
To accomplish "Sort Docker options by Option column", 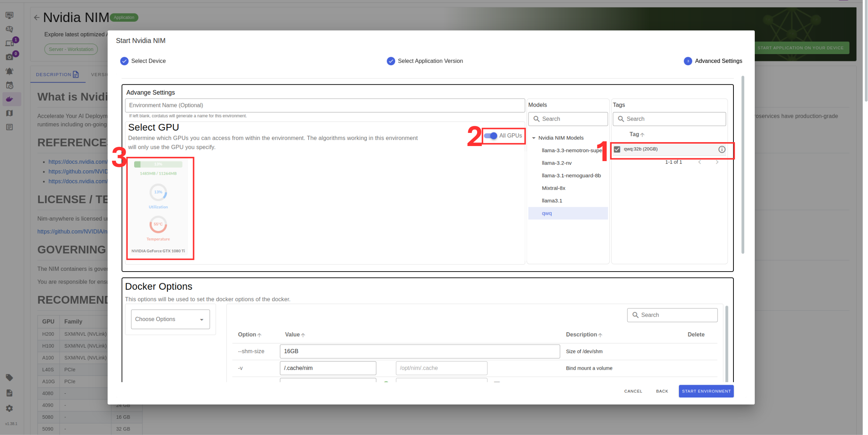I will coord(249,335).
